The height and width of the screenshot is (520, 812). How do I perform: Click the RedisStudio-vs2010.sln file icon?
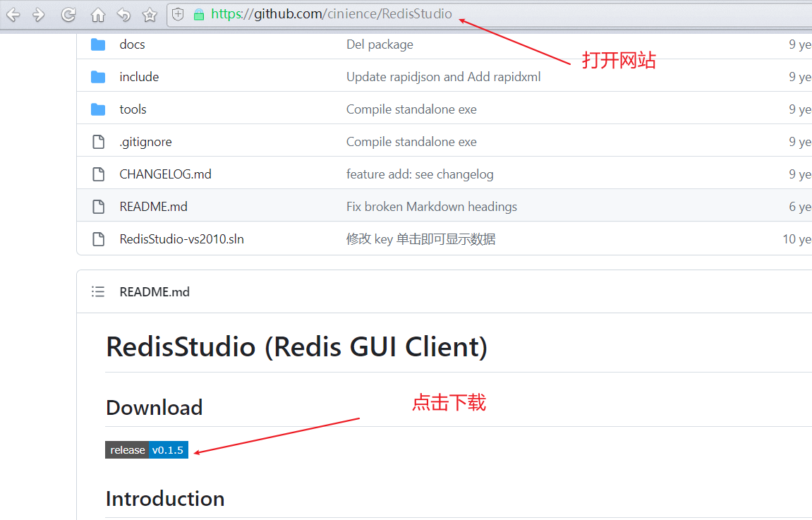[98, 238]
